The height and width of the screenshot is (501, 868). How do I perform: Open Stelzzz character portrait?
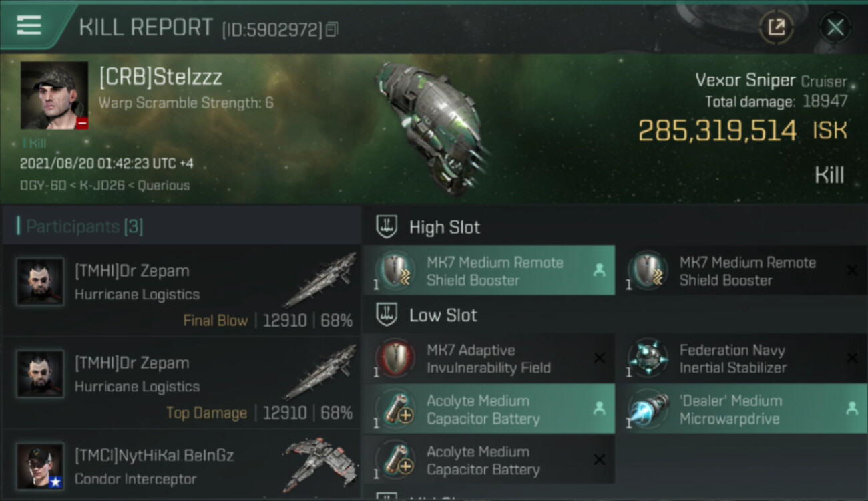pos(54,96)
